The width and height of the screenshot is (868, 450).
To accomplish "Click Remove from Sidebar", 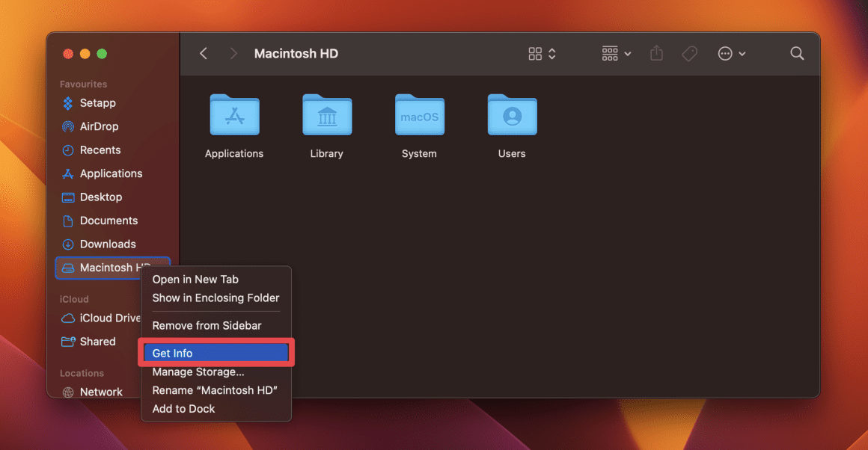I will click(207, 325).
